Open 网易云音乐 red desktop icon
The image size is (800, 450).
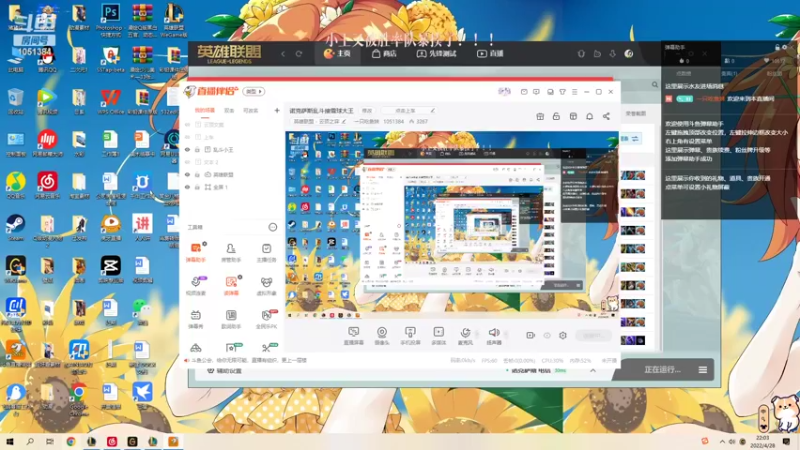pyautogui.click(x=47, y=185)
